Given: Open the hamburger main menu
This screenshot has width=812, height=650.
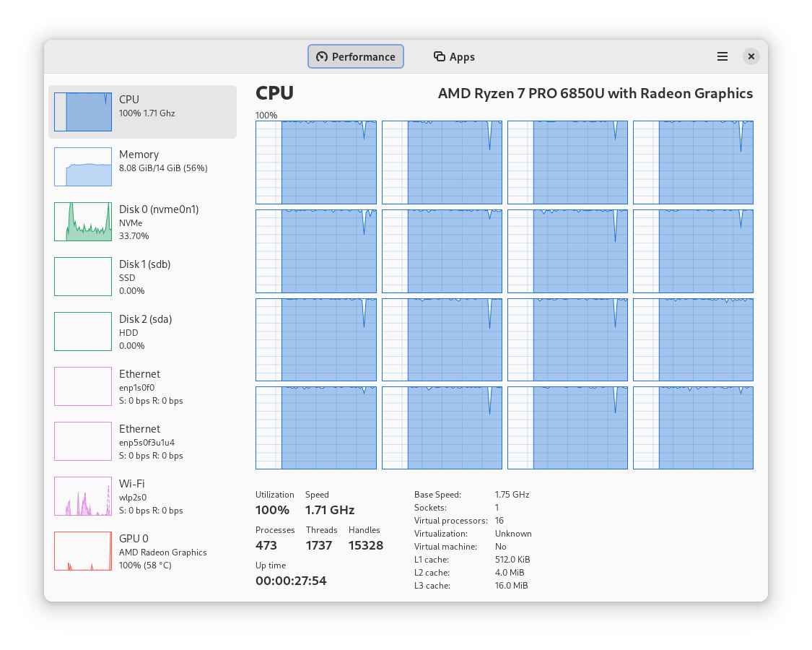Looking at the screenshot, I should [x=722, y=56].
